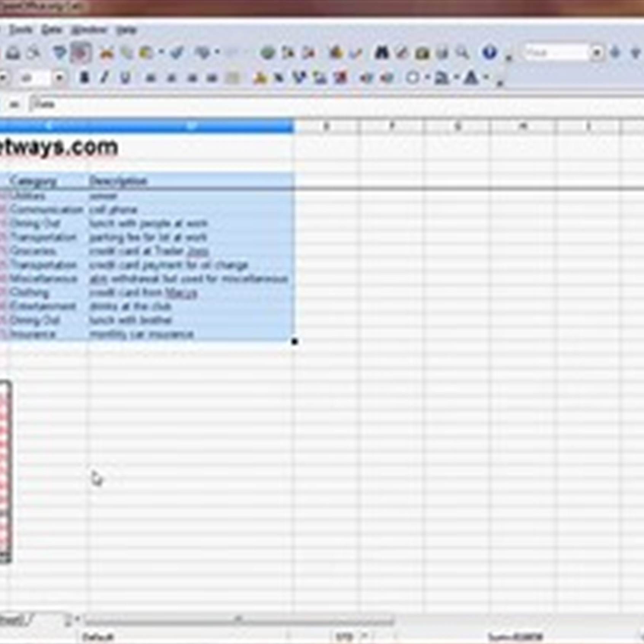Copy the selected cells
This screenshot has width=644, height=644.
[x=126, y=53]
